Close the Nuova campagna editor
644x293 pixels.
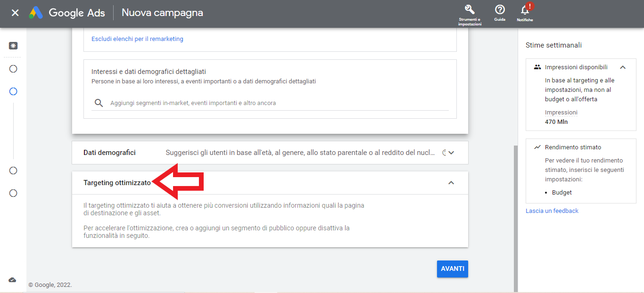click(15, 13)
